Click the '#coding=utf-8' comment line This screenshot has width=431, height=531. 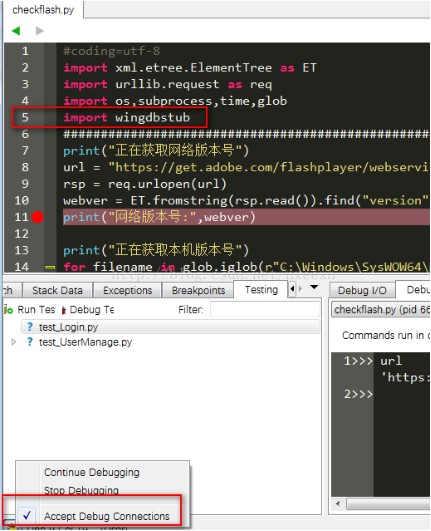click(x=111, y=51)
